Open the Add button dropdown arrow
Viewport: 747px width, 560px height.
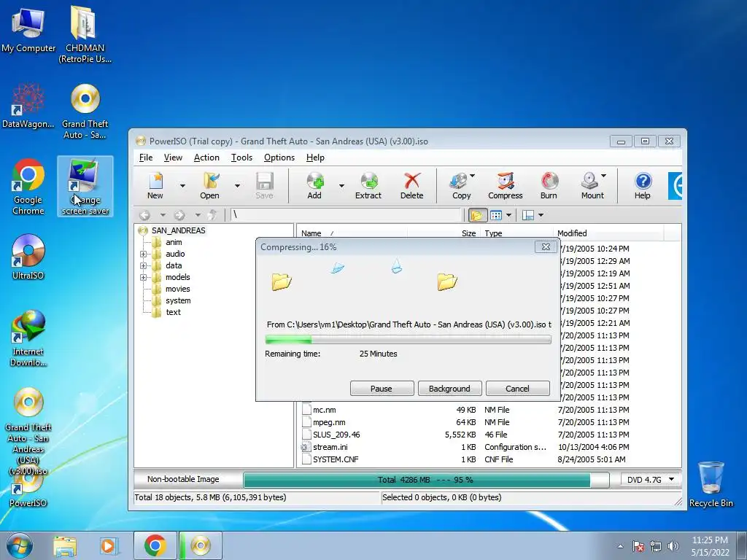(x=341, y=185)
